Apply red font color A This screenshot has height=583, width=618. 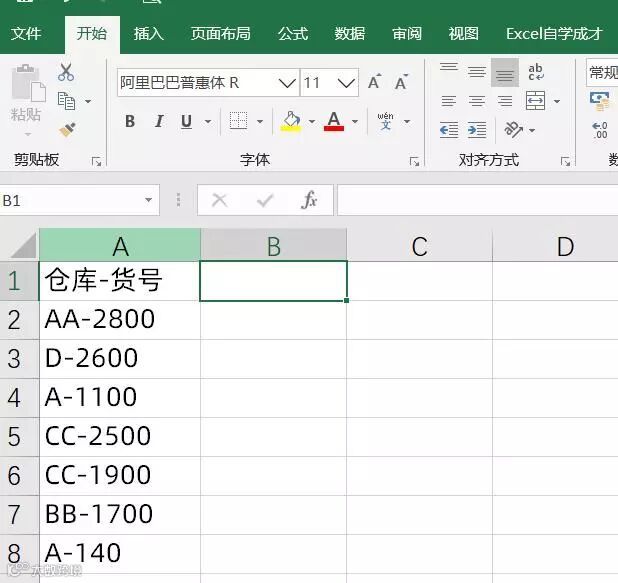[x=334, y=121]
